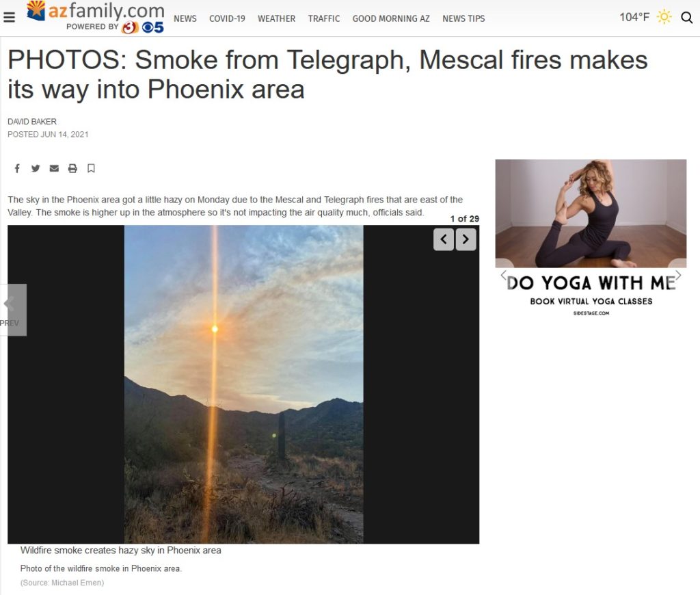
Task: Share article on Facebook
Action: [x=17, y=168]
